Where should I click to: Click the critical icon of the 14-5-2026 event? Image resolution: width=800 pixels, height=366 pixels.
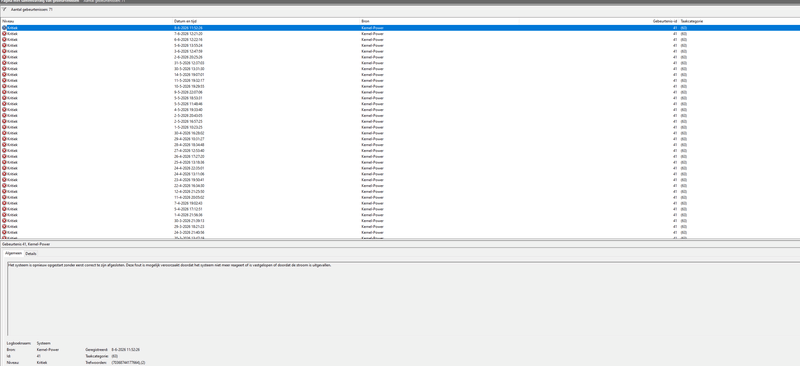click(x=5, y=75)
